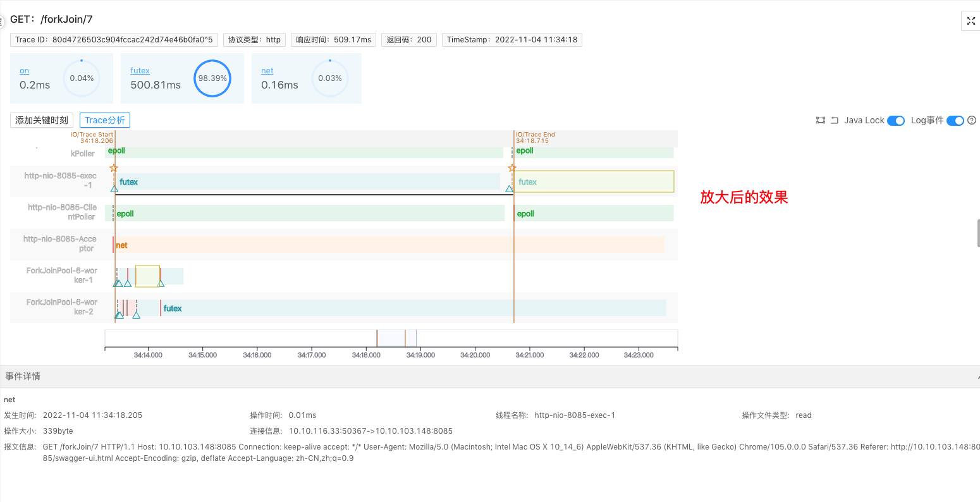Click the highlighted range in the timeline overview bar

[x=396, y=338]
